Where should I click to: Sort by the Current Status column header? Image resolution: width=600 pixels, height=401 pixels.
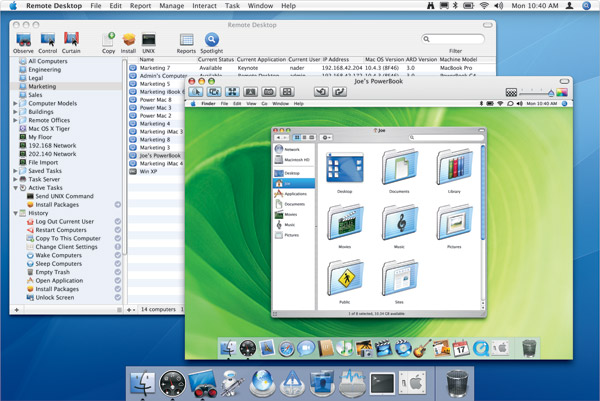click(x=215, y=59)
